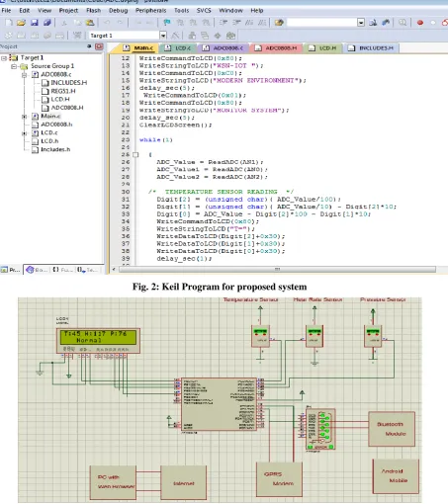Uncomment the selection with the uncomment icon
The width and height of the screenshot is (448, 504).
[262, 23]
